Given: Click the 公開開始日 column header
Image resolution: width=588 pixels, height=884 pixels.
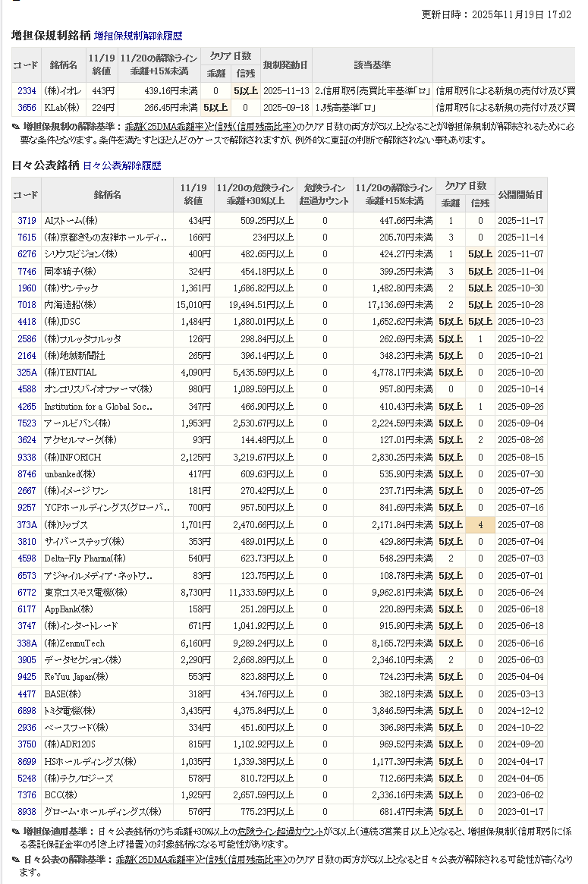Looking at the screenshot, I should [520, 195].
